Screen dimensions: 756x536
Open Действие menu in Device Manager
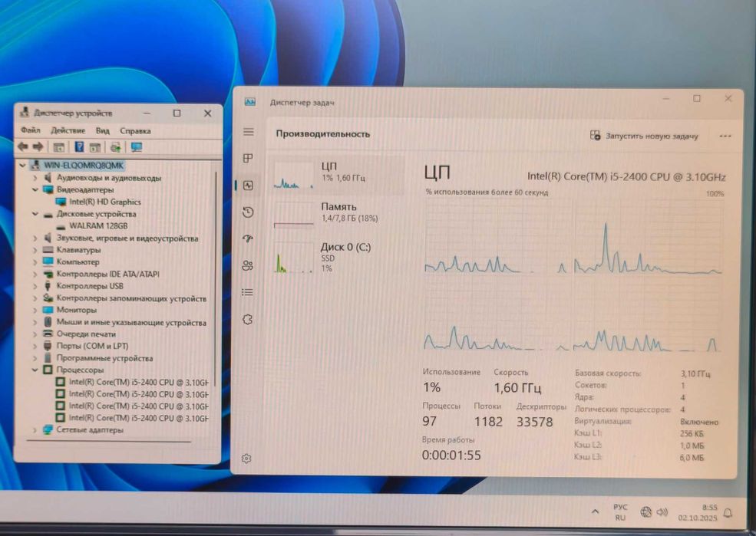click(x=68, y=130)
